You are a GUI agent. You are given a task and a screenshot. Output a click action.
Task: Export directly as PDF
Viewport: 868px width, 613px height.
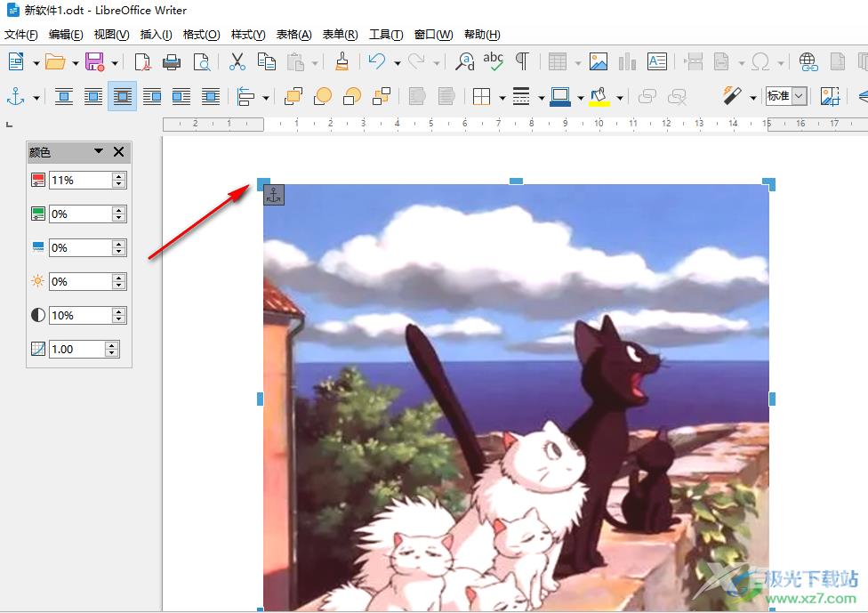(x=143, y=61)
